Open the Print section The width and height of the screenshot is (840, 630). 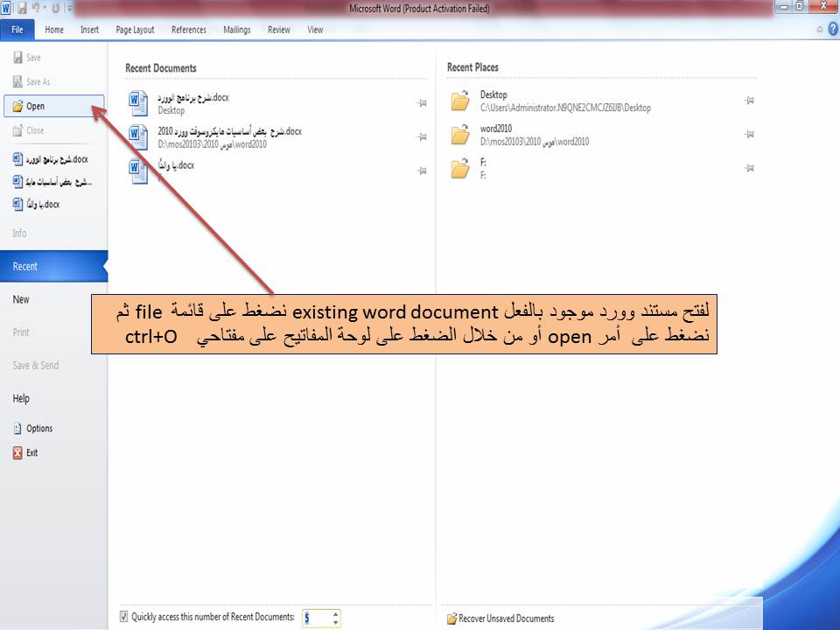pyautogui.click(x=21, y=332)
